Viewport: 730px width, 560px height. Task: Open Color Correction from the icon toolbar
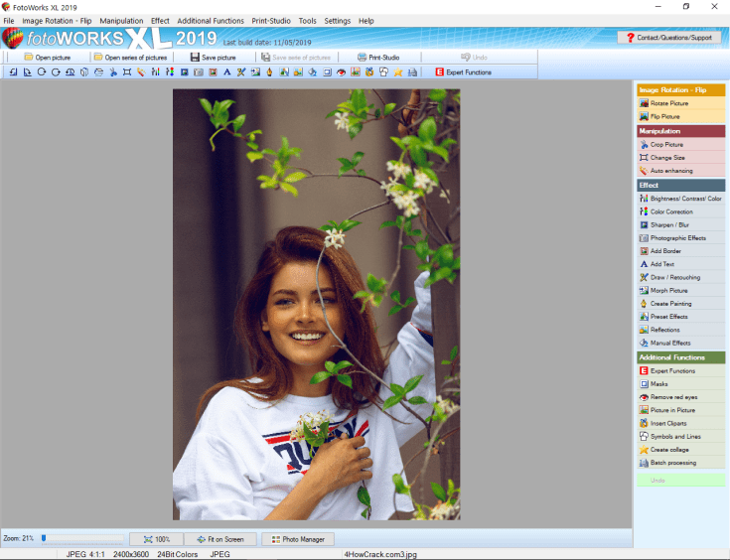click(170, 72)
